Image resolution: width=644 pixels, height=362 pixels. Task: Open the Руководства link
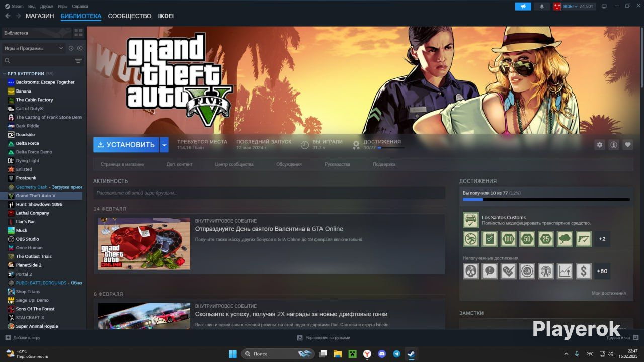point(337,164)
